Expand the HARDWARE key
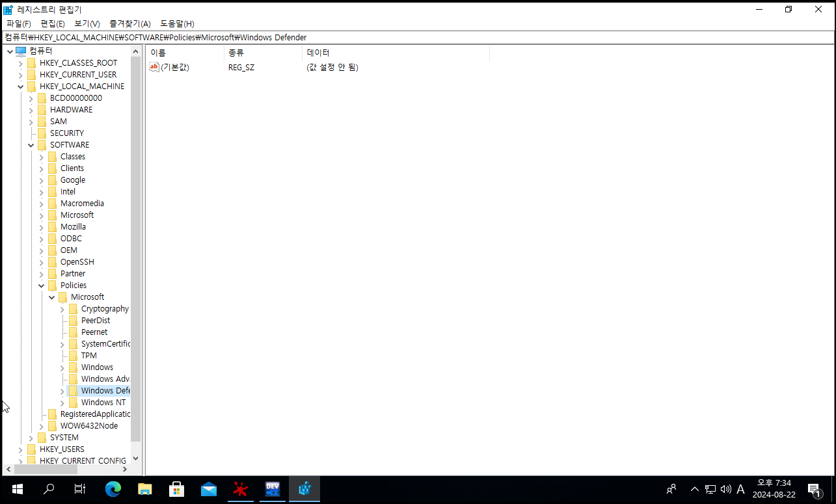This screenshot has width=836, height=504. click(31, 110)
